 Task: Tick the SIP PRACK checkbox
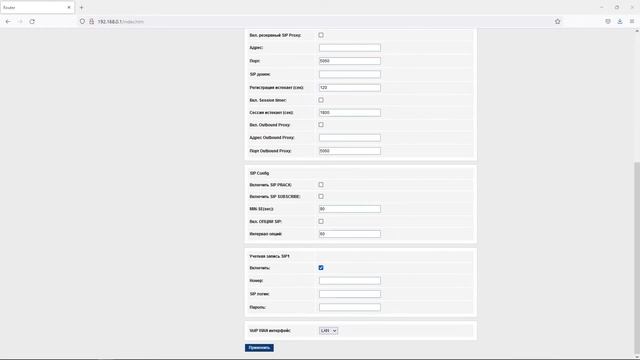click(x=321, y=184)
